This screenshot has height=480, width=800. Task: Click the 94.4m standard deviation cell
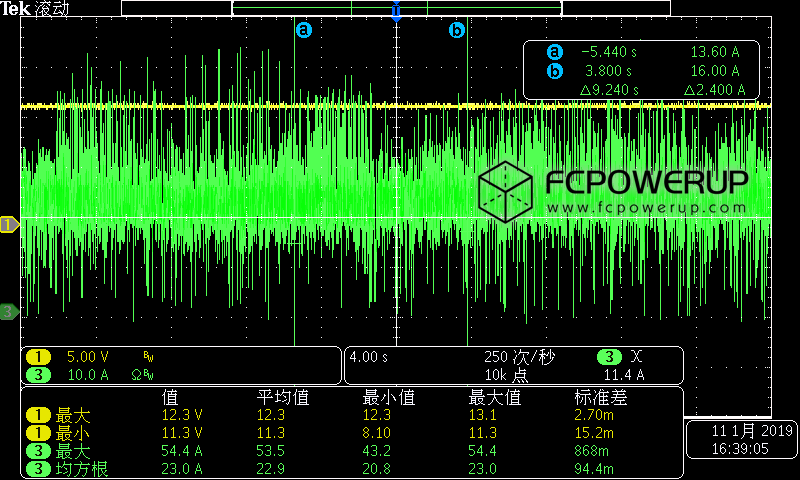[594, 469]
